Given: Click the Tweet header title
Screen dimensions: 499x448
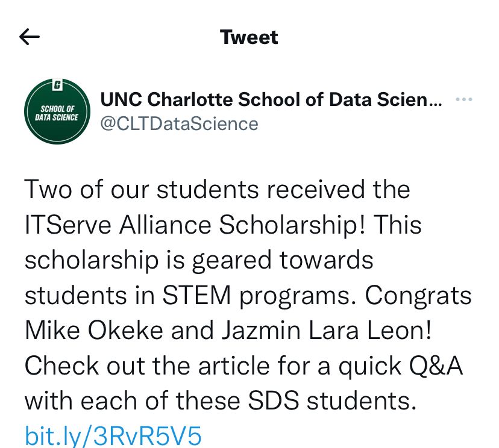Looking at the screenshot, I should click(249, 37).
